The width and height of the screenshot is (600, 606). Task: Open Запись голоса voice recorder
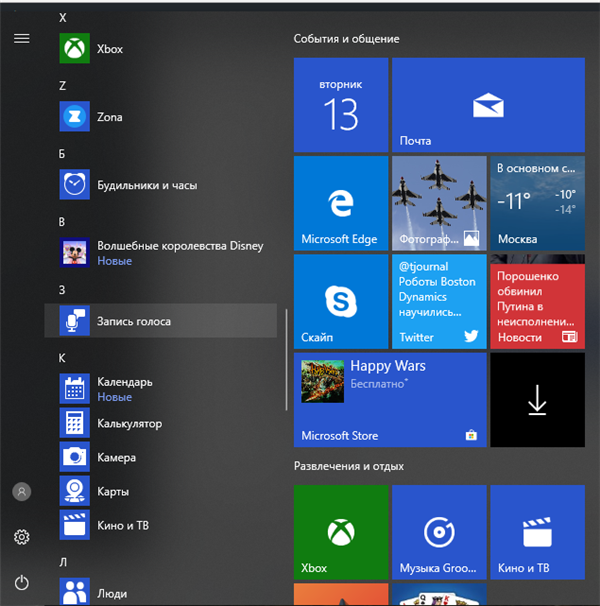click(160, 321)
